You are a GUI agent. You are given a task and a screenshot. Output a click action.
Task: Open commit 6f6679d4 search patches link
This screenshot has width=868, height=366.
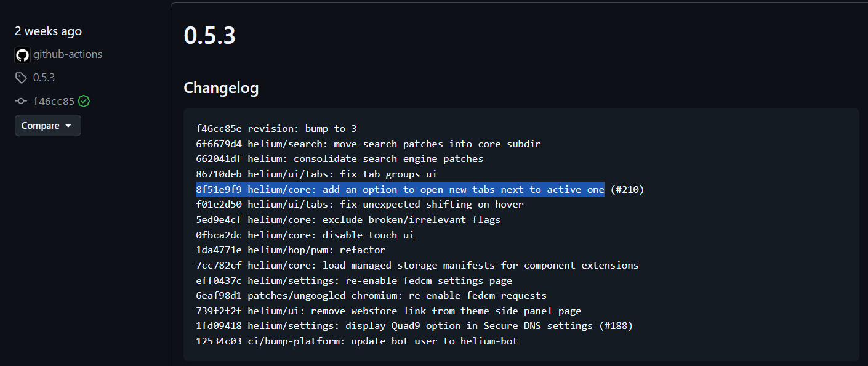(219, 144)
